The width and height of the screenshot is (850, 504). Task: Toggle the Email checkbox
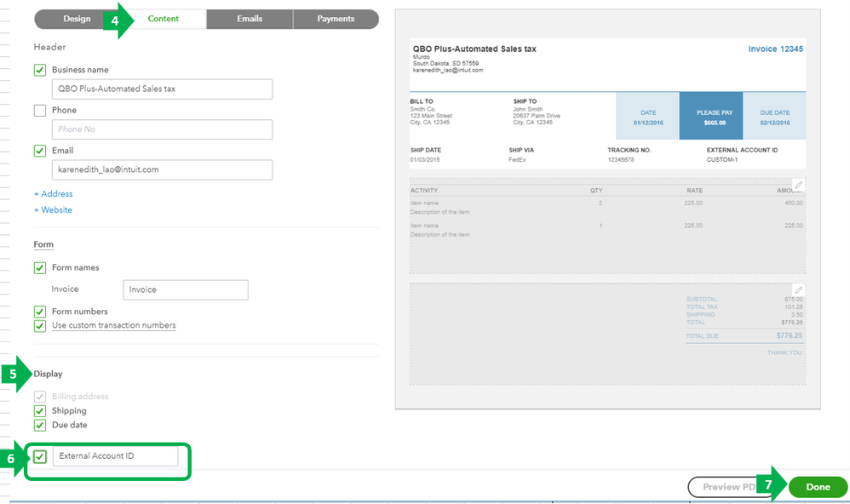click(40, 151)
